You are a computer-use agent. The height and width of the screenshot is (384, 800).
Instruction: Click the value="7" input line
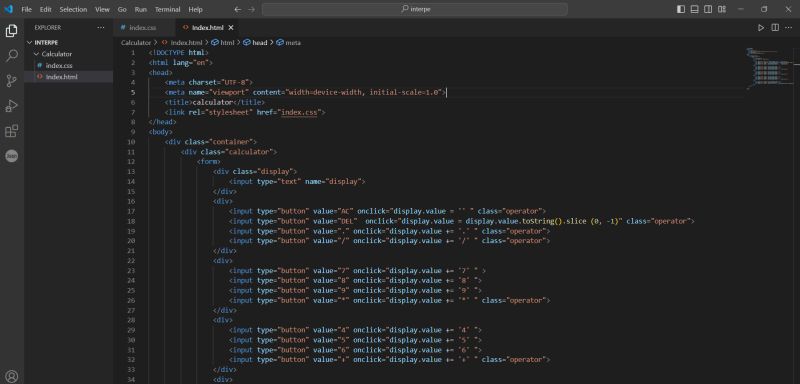pyautogui.click(x=357, y=271)
